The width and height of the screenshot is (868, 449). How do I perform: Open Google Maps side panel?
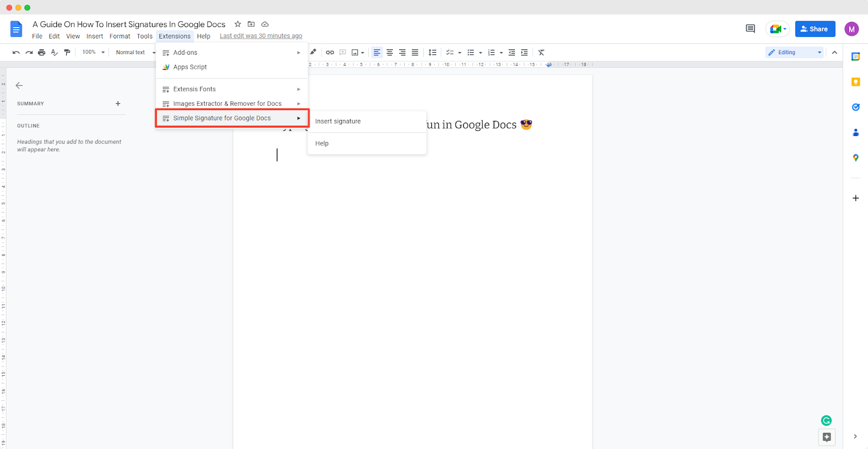(856, 158)
